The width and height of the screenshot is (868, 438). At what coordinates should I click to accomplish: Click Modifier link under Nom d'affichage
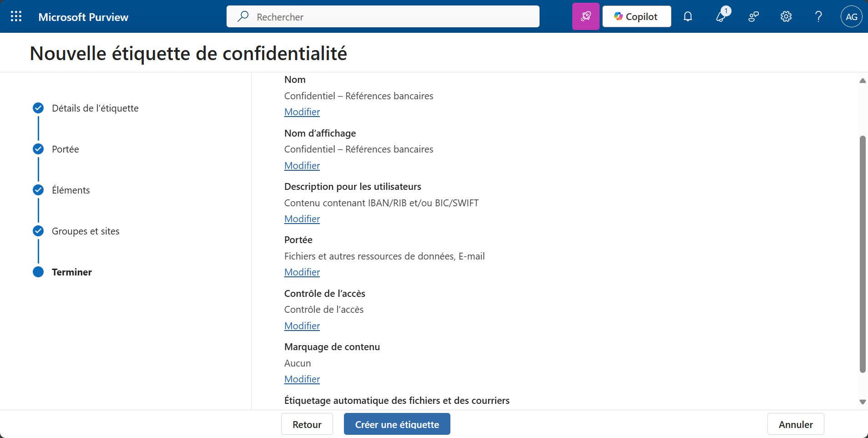[x=302, y=166]
